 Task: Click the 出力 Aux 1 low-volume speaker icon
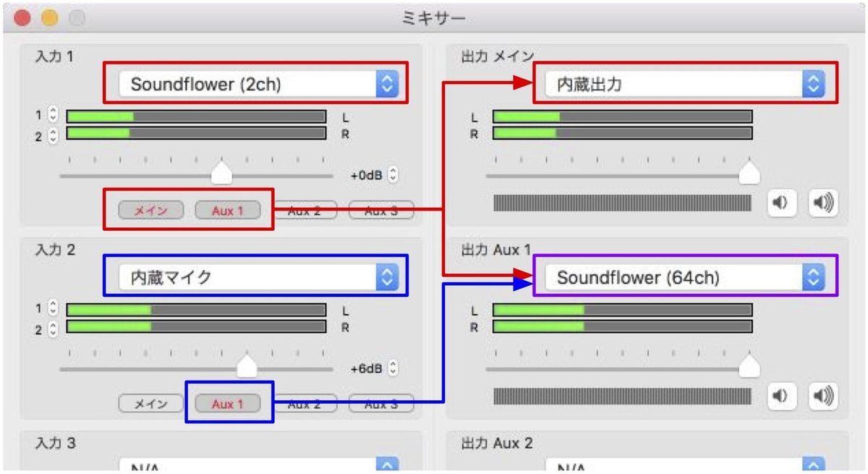tap(782, 396)
